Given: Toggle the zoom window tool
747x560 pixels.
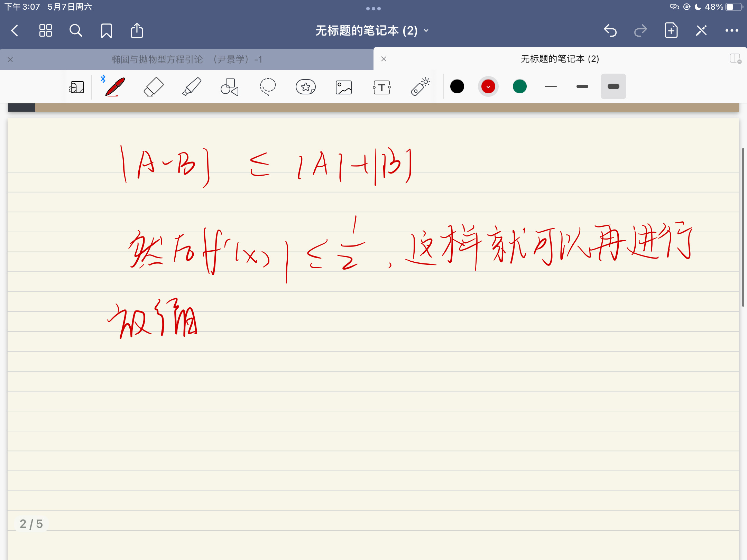Looking at the screenshot, I should 76,87.
